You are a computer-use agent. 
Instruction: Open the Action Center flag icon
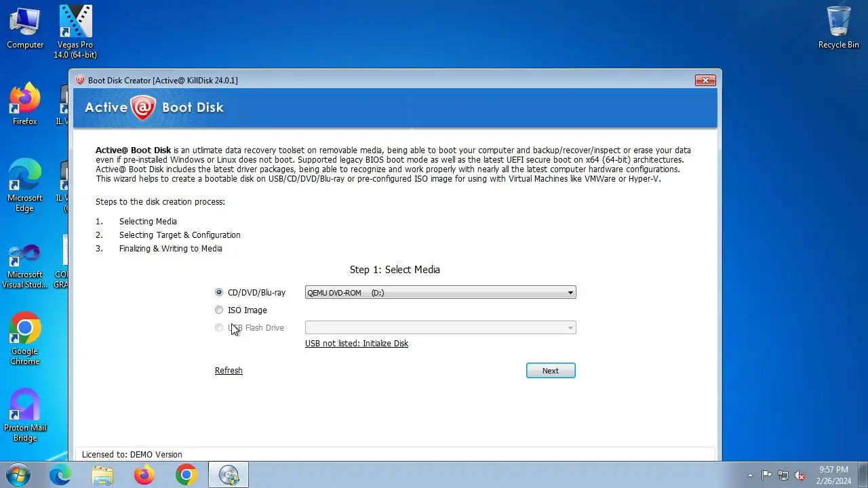[766, 475]
